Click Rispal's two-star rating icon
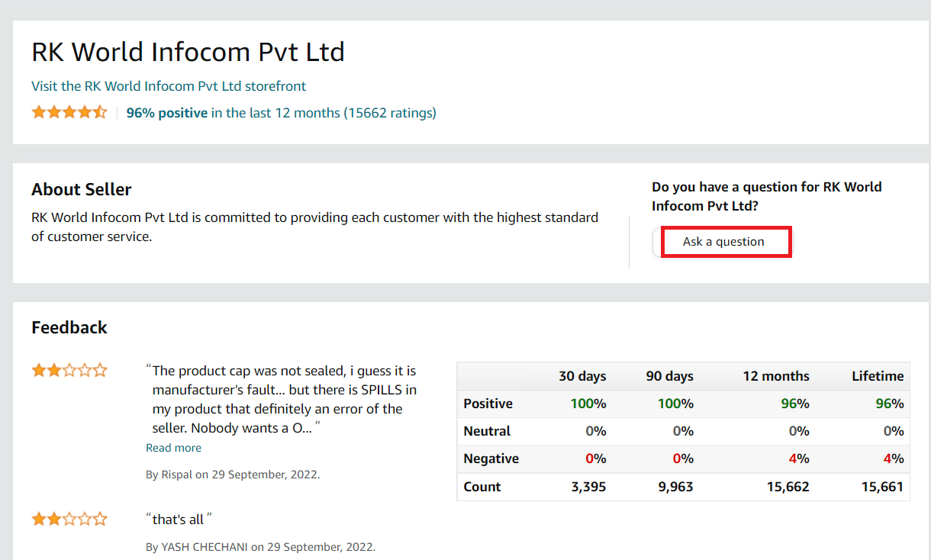This screenshot has width=931, height=560. 69,371
